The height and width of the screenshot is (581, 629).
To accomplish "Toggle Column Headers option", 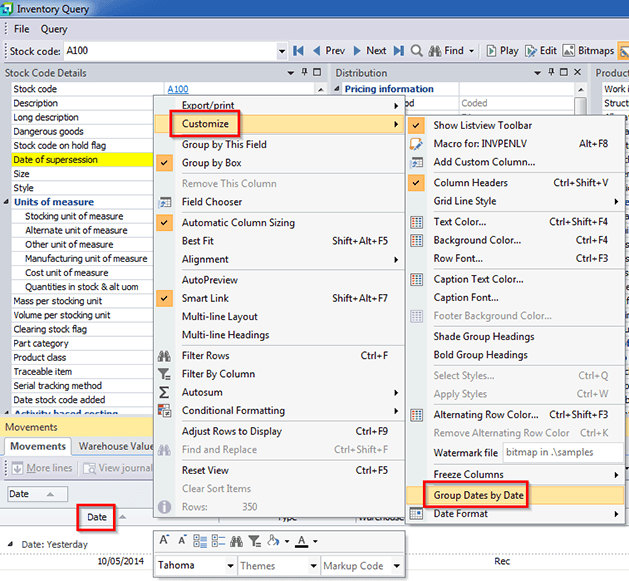I will 416,183.
